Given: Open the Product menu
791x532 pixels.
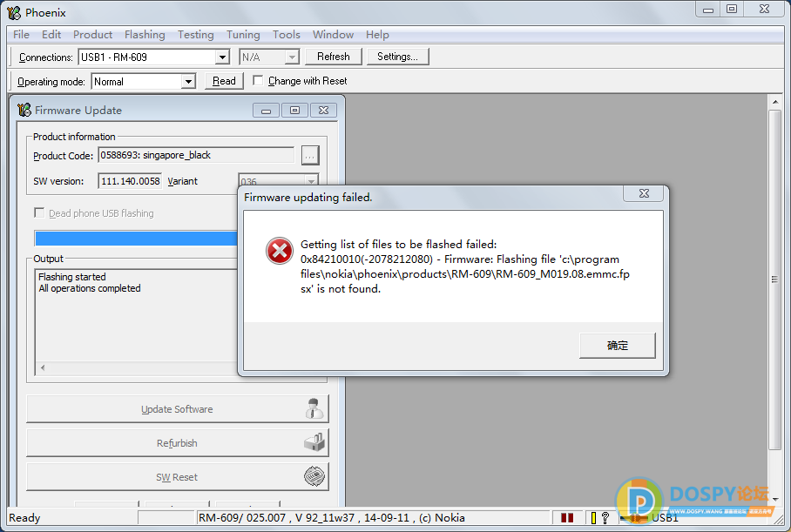Looking at the screenshot, I should click(92, 34).
